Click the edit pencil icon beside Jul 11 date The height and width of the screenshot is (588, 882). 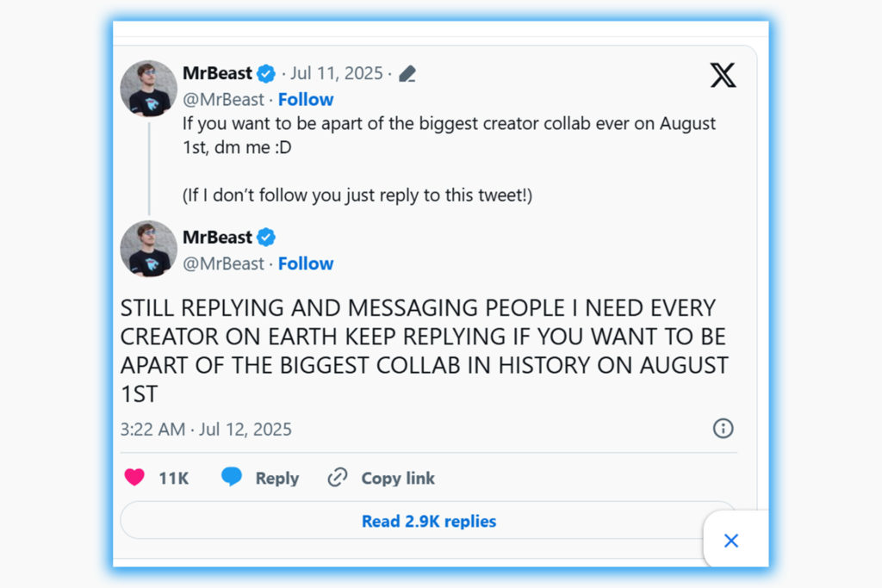point(407,74)
